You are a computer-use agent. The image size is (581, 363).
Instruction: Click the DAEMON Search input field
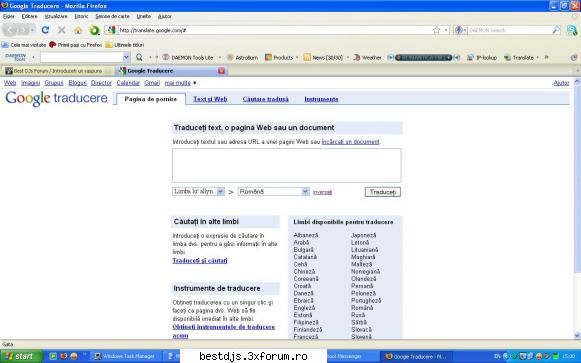coord(509,30)
